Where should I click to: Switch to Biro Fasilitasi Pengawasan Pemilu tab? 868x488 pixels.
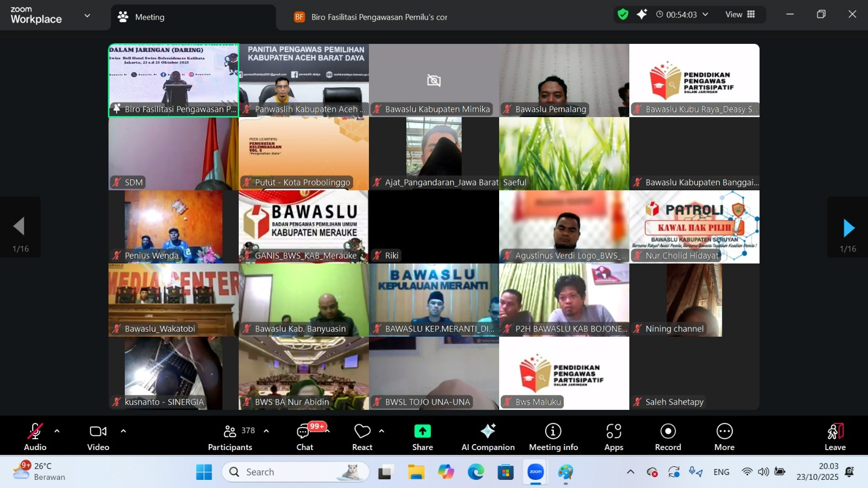coord(371,17)
